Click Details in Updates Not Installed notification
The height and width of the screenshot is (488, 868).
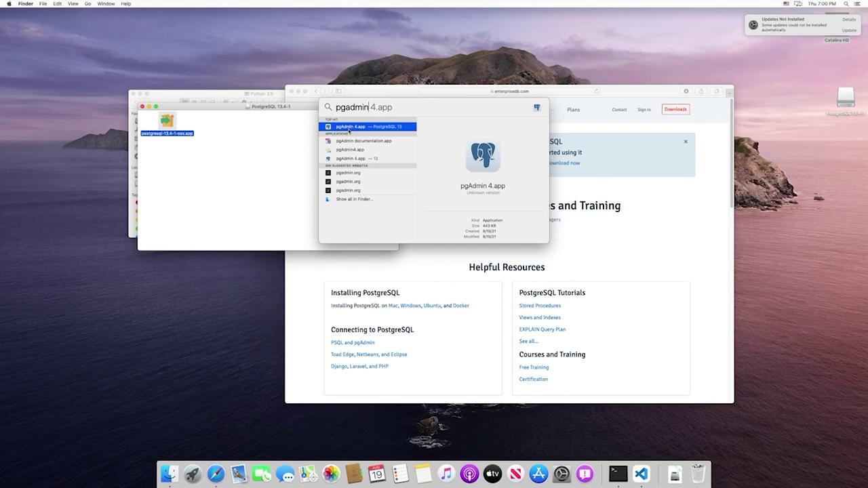pyautogui.click(x=848, y=20)
